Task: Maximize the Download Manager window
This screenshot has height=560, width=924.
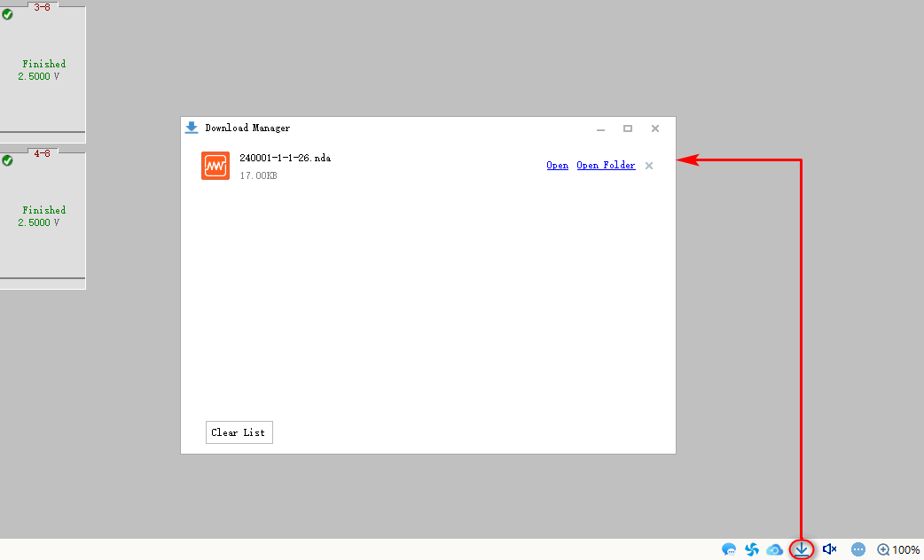Action: 628,128
